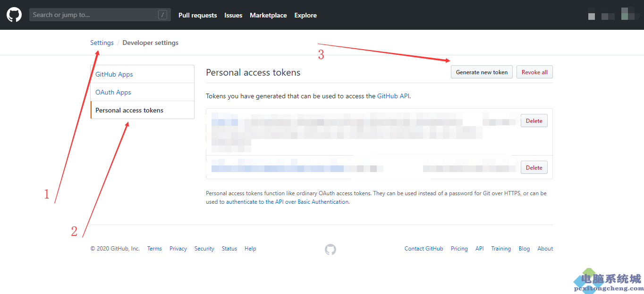Image resolution: width=644 pixels, height=294 pixels.
Task: Open Pricing footer link
Action: pos(459,249)
